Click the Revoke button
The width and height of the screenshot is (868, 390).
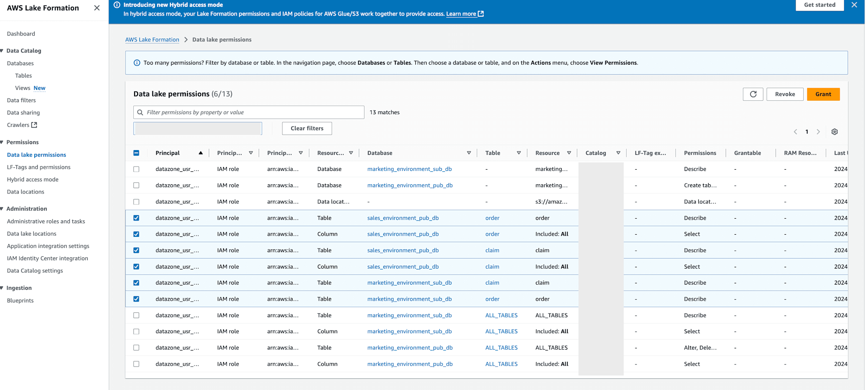[785, 94]
